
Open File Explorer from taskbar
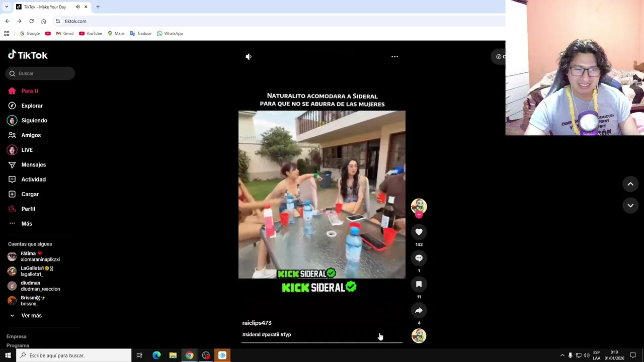click(173, 355)
